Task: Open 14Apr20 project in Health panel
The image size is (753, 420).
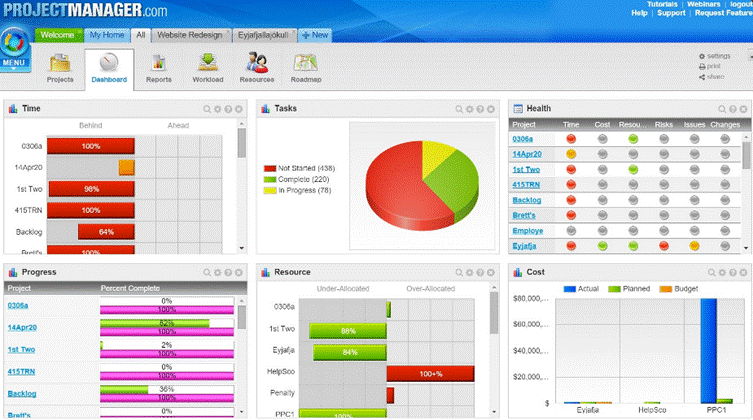Action: 527,154
